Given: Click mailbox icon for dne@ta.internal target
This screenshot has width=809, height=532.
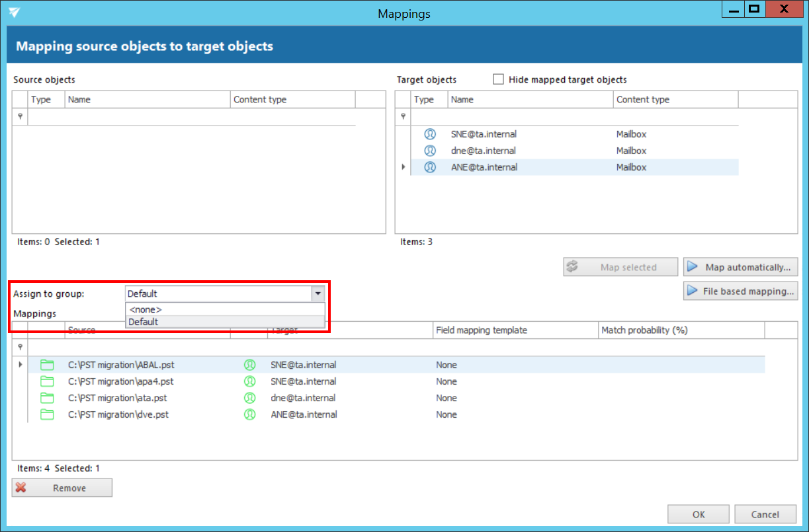Looking at the screenshot, I should pyautogui.click(x=430, y=151).
